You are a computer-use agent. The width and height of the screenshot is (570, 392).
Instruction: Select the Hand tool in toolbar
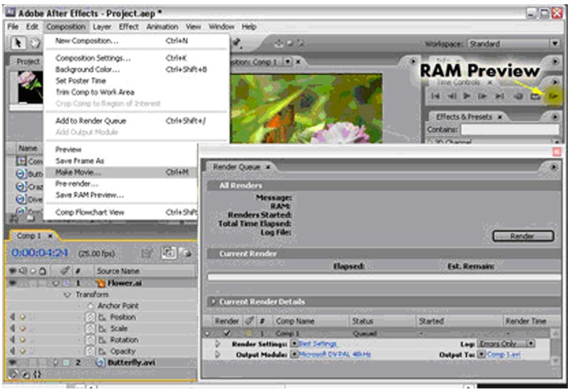(x=34, y=43)
